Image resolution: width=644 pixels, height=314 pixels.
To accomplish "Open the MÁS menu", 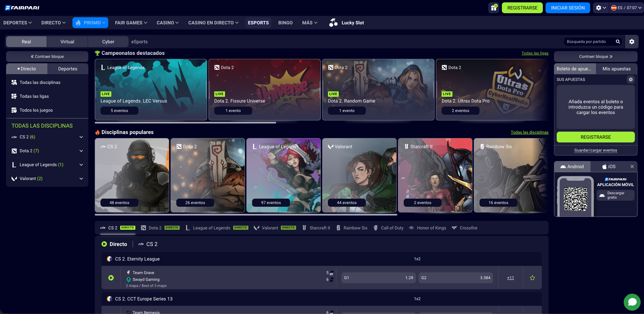I will [x=310, y=23].
